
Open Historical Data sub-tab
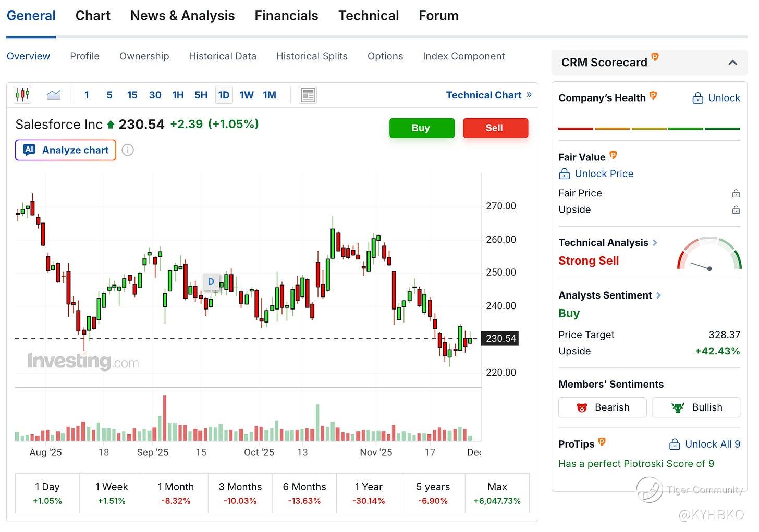click(x=223, y=56)
